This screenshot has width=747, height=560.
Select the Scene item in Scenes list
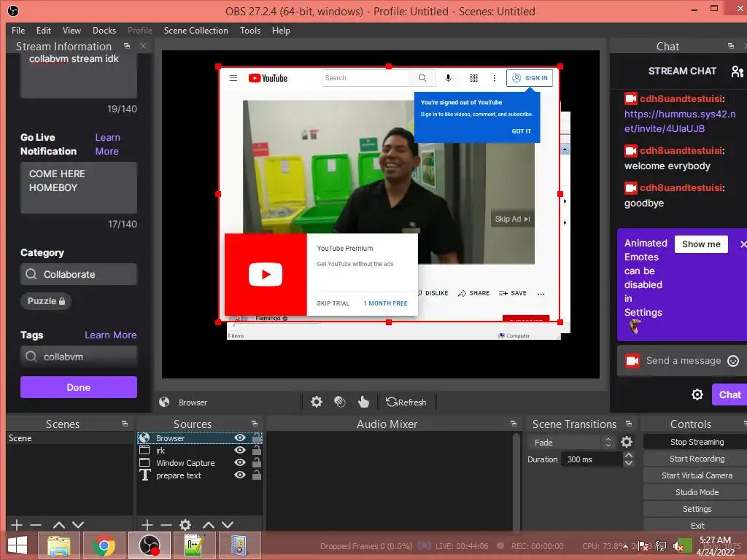pos(69,438)
